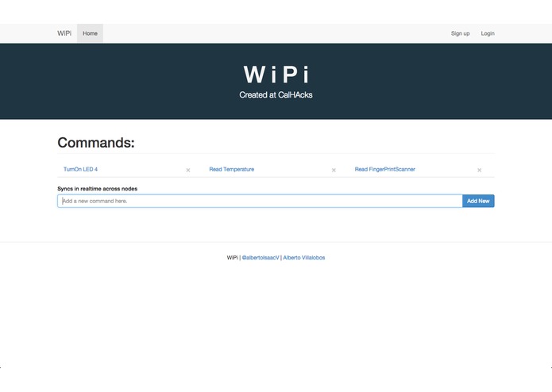Image resolution: width=552 pixels, height=392 pixels.
Task: Visit the @albertoisaacV footer link
Action: 261,258
